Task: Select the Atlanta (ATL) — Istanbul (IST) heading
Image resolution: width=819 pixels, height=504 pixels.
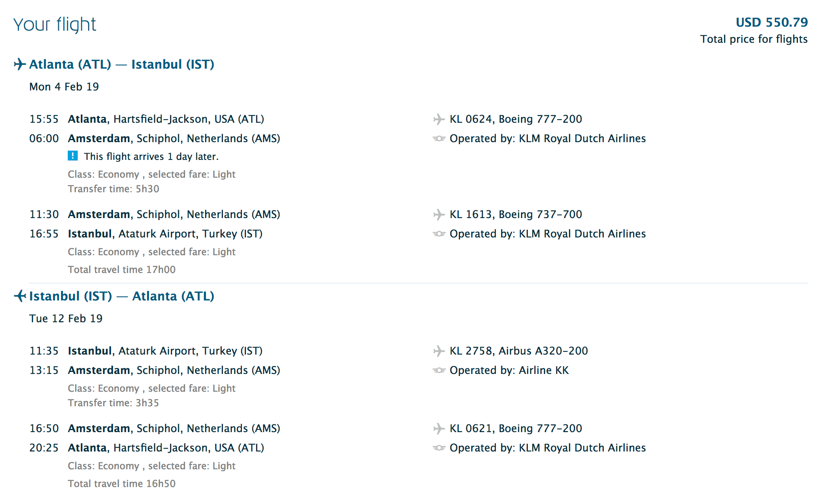Action: [122, 64]
